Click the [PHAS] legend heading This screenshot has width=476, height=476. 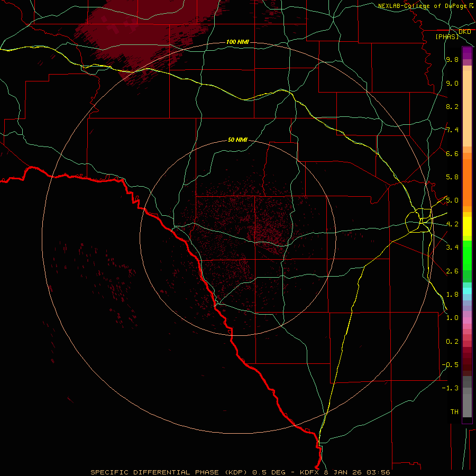point(447,36)
